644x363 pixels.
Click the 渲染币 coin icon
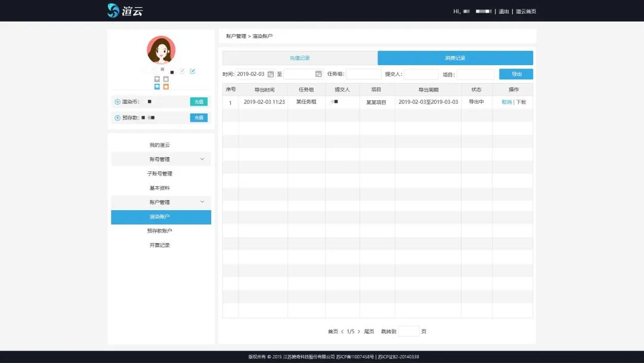117,102
